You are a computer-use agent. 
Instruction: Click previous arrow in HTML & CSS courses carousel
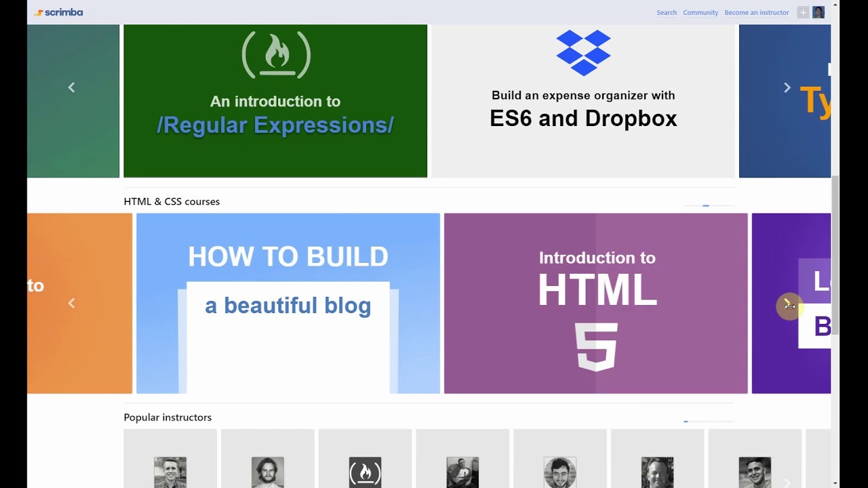click(x=71, y=303)
